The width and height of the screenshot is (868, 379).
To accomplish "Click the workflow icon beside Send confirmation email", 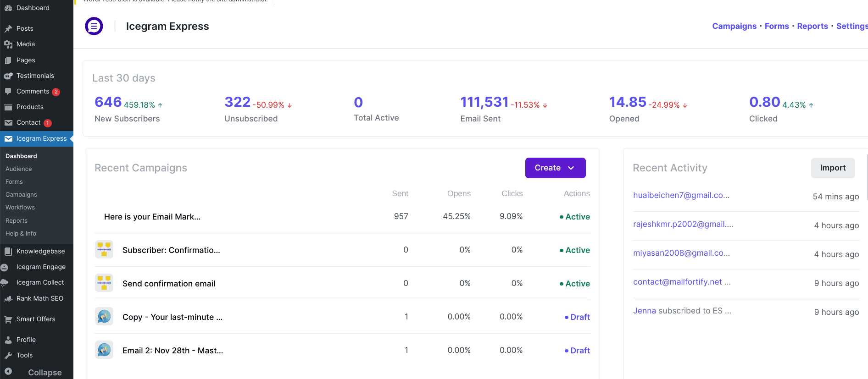I will click(104, 283).
